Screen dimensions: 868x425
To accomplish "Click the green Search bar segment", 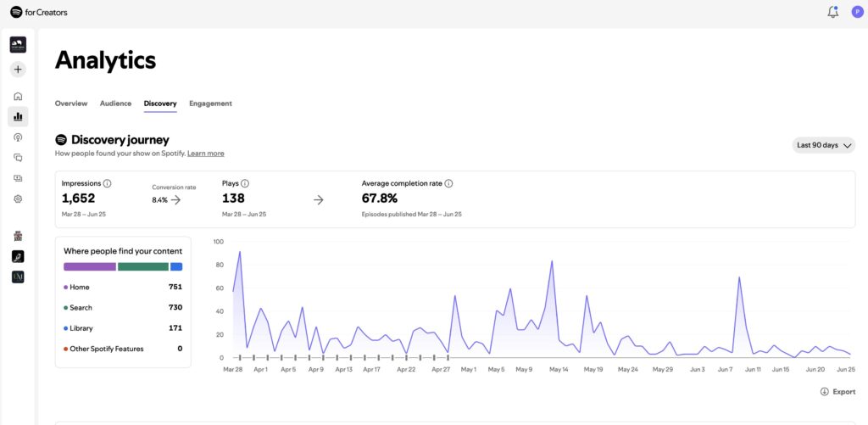I will 143,266.
